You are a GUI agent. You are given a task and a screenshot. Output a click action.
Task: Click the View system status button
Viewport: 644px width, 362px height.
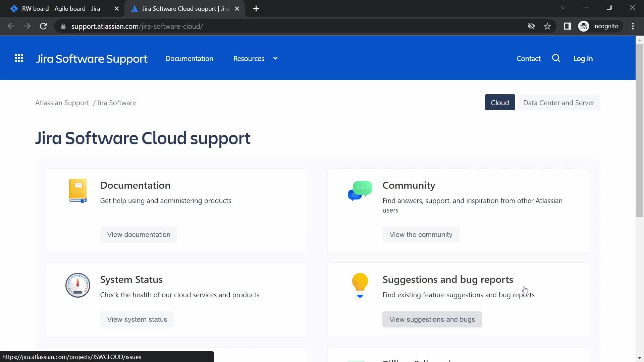(x=137, y=319)
